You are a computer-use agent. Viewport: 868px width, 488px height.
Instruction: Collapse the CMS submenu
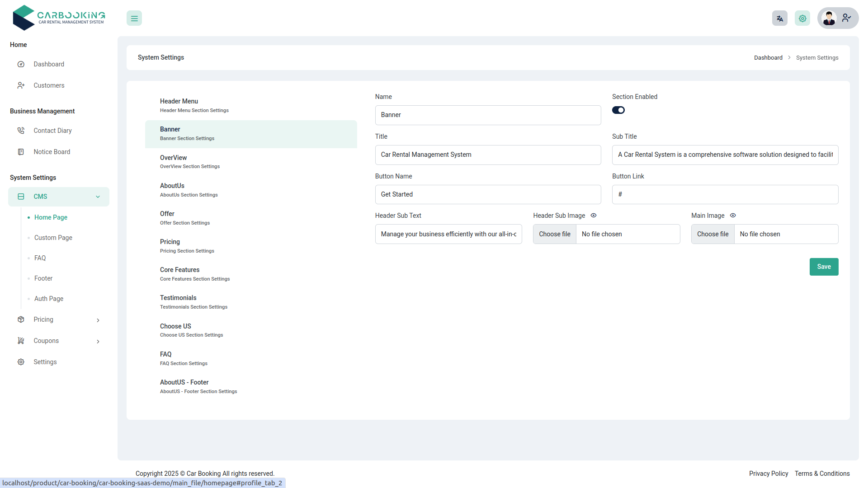click(x=98, y=197)
